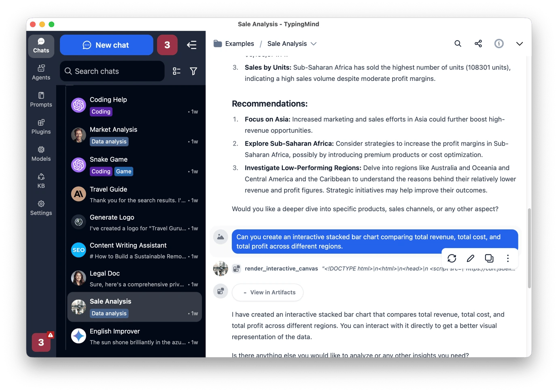
Task: Expand the header chevron-down menu
Action: pyautogui.click(x=520, y=44)
